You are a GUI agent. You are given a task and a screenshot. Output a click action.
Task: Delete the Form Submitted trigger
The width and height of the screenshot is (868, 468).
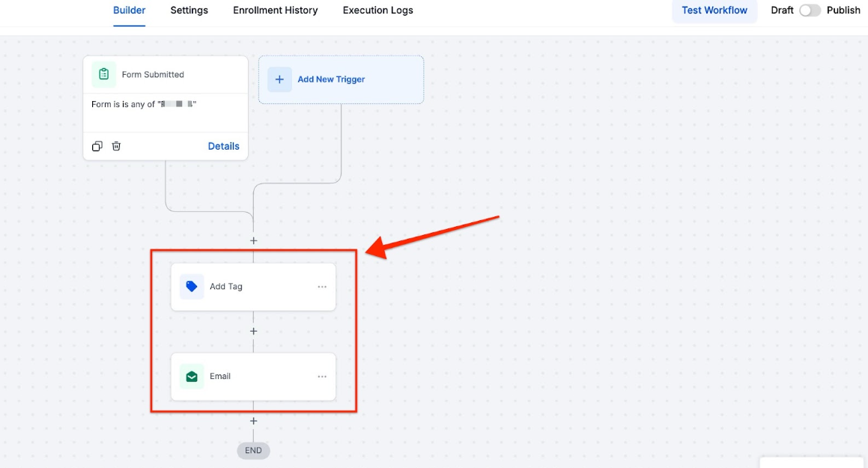[x=116, y=146]
